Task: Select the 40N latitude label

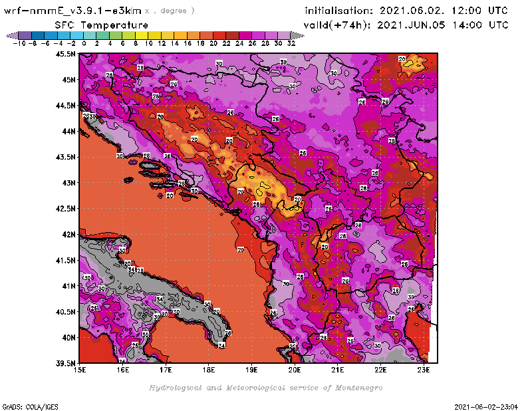Action: [x=68, y=337]
